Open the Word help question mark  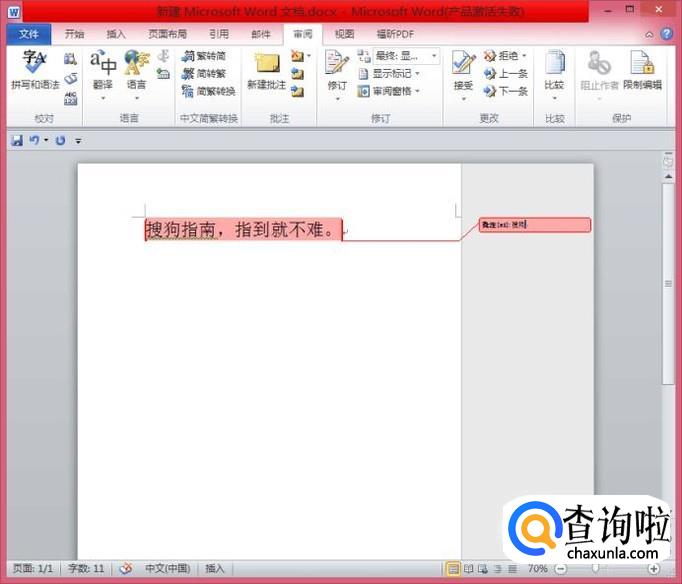click(666, 34)
